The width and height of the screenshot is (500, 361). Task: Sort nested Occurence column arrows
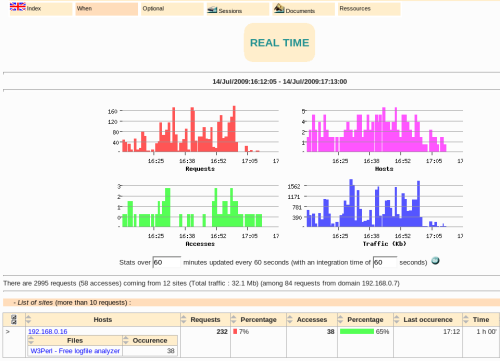pyautogui.click(x=126, y=340)
